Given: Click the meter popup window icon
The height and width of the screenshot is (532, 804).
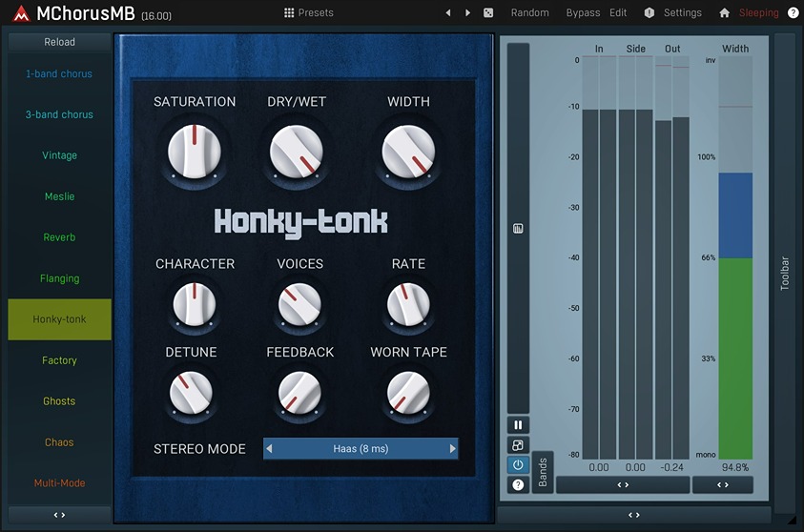Looking at the screenshot, I should click(x=518, y=445).
